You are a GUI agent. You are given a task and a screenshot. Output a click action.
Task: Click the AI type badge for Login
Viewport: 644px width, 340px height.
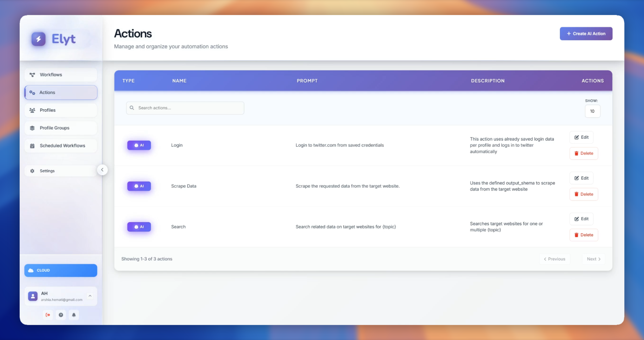(x=139, y=145)
